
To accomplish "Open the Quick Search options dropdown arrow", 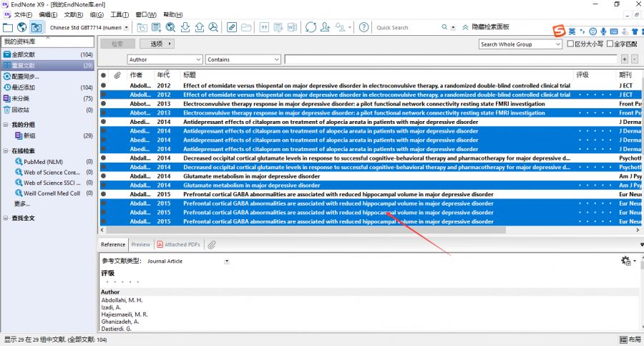I will click(x=453, y=27).
